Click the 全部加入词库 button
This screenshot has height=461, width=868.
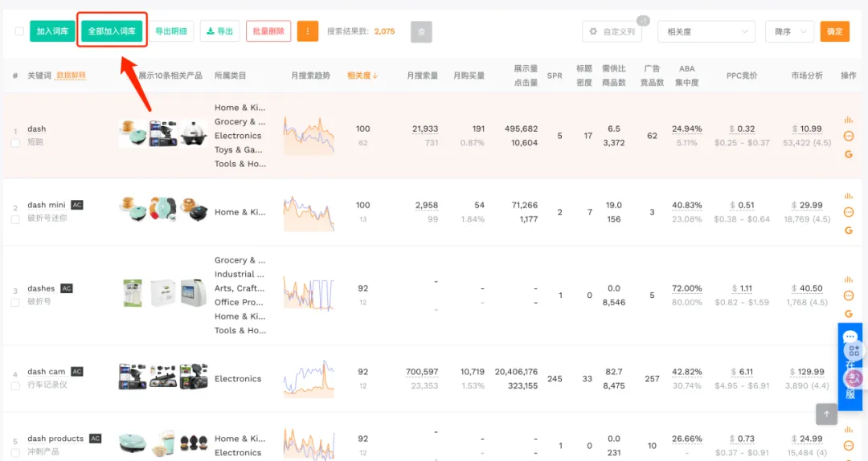click(112, 31)
